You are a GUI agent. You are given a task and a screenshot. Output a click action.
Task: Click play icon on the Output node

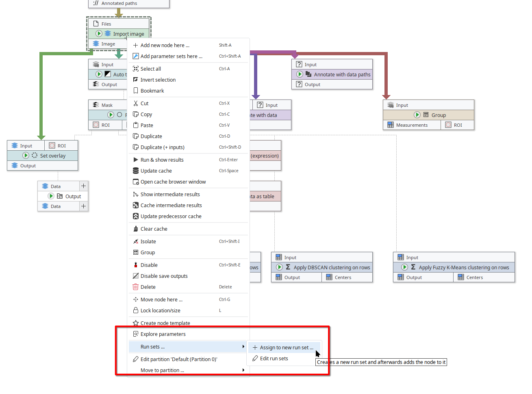51,196
